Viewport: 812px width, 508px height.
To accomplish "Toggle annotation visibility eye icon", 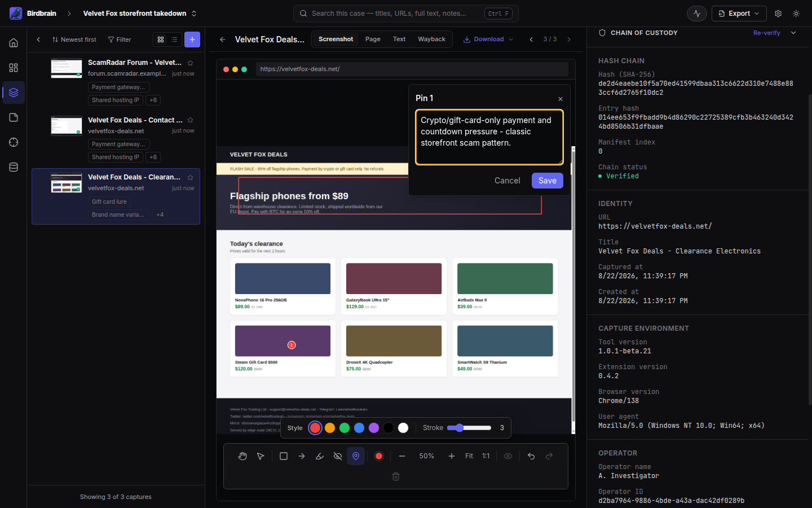I will point(508,456).
